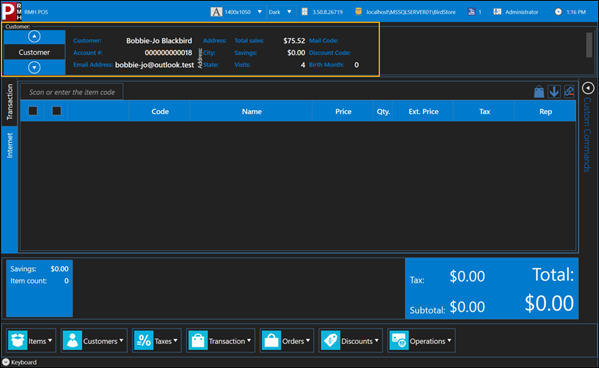
Task: Click the RMH POS logo icon
Action: (11, 11)
